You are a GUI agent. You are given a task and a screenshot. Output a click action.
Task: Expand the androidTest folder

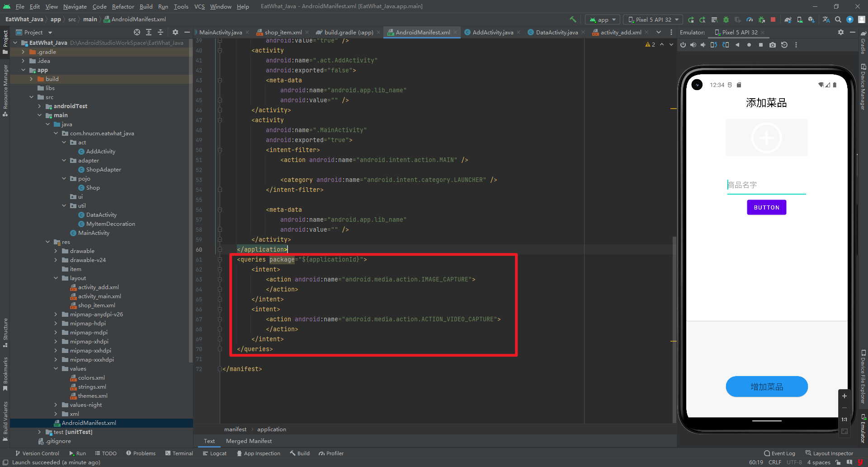point(40,106)
